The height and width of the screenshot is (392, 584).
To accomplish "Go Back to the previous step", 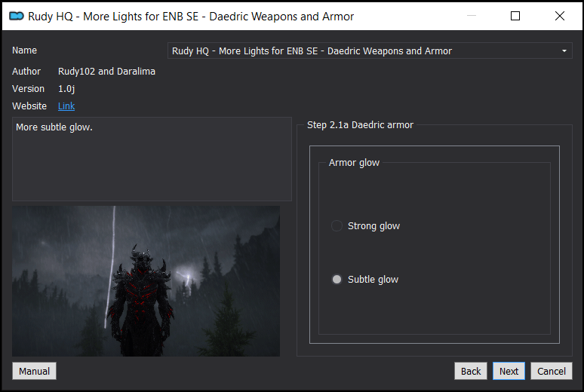I will pos(471,371).
